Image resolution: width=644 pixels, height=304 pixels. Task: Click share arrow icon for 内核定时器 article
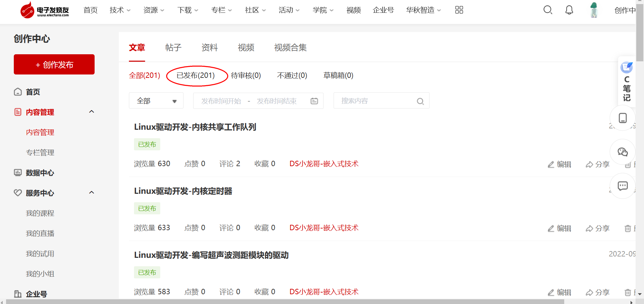(589, 229)
